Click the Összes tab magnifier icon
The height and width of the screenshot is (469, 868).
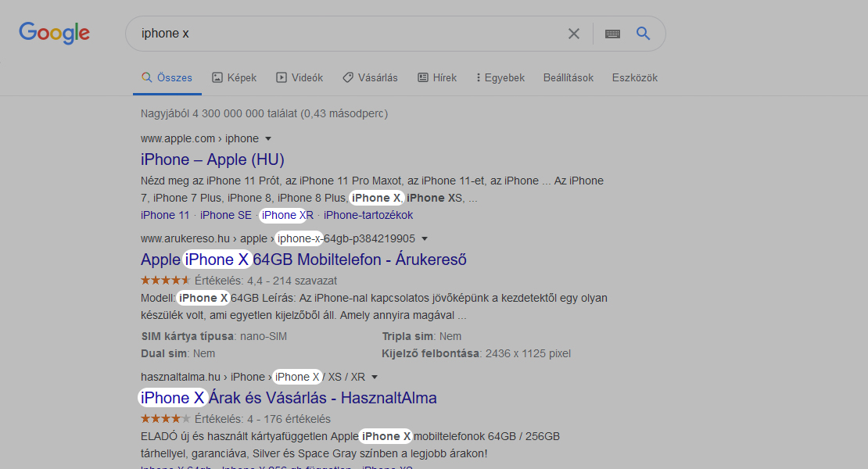147,77
